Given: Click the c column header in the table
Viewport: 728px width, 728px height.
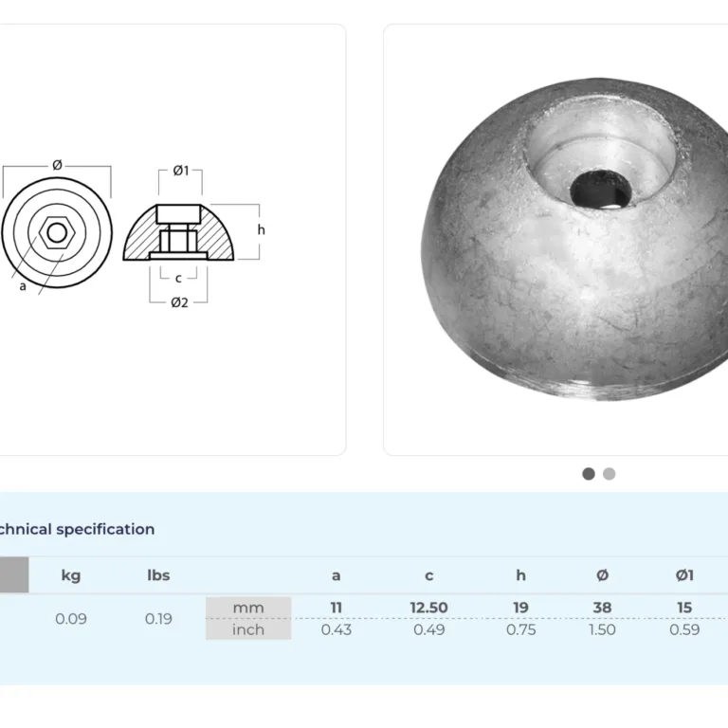Looking at the screenshot, I should (x=428, y=575).
